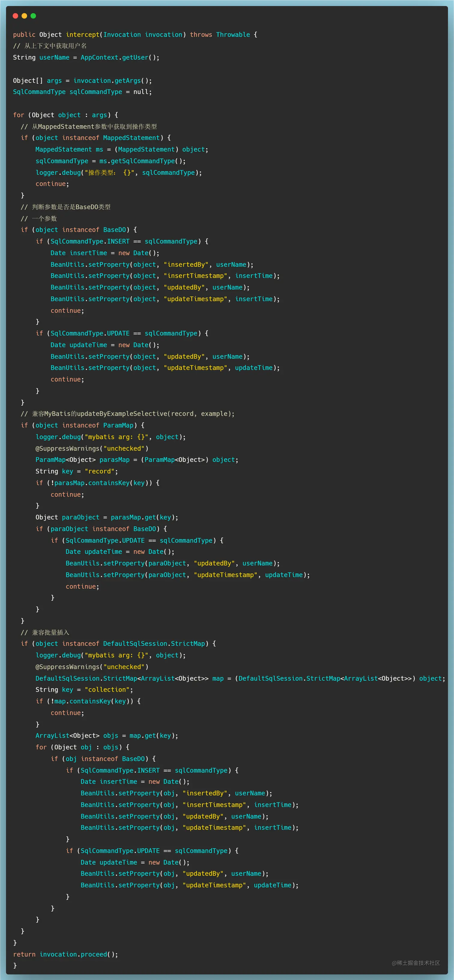Click the green maximize dot
This screenshot has width=454, height=980.
point(33,16)
